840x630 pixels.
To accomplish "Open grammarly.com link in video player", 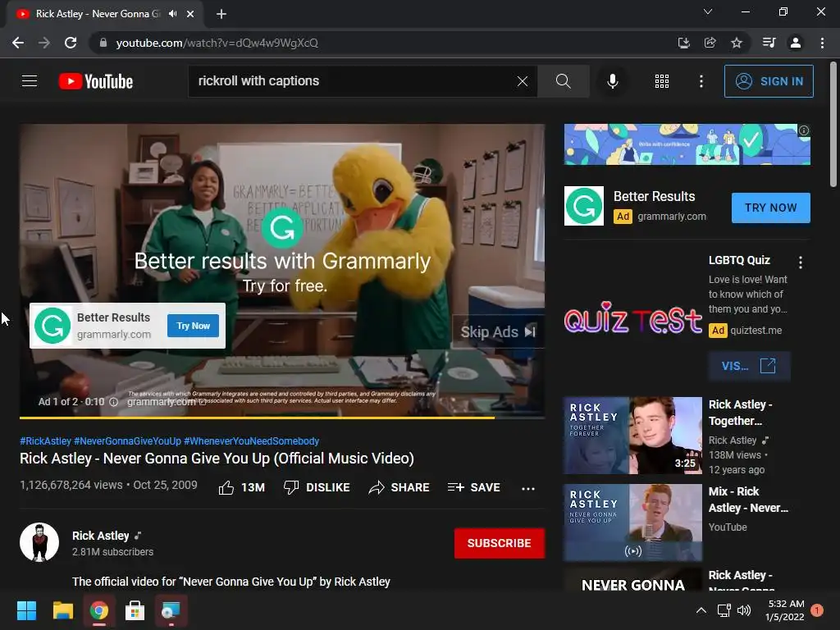I will (x=166, y=402).
